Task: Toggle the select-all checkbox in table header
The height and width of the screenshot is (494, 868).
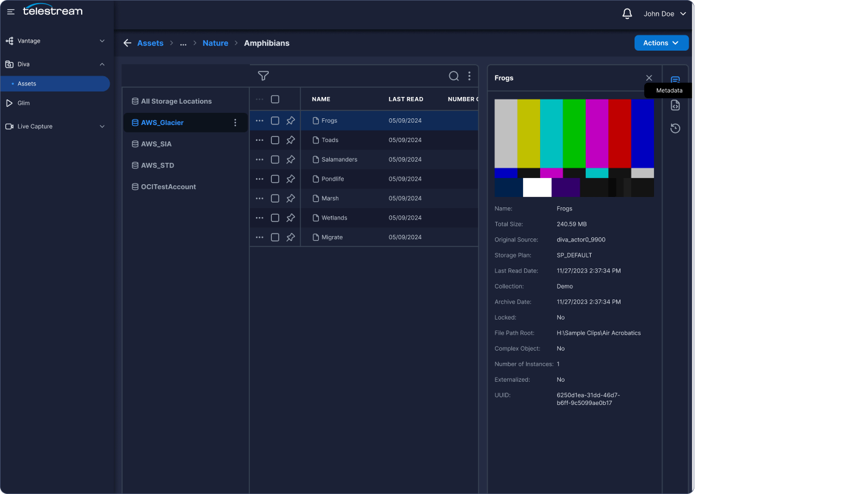Action: click(275, 99)
